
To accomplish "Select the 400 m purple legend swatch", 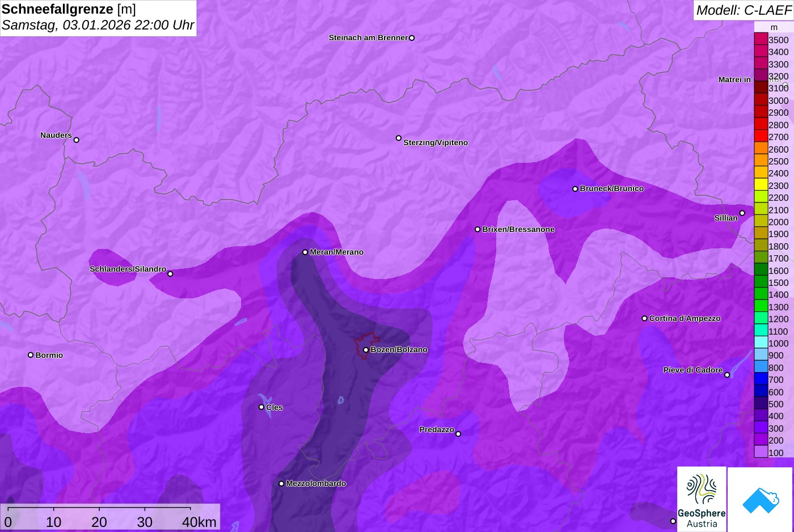I will pos(761,415).
